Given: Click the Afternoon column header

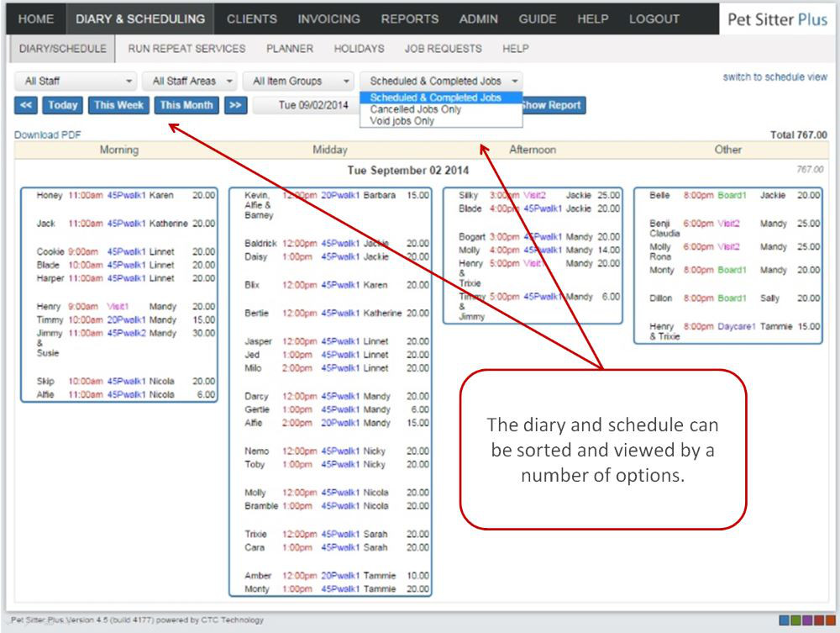Looking at the screenshot, I should [533, 150].
